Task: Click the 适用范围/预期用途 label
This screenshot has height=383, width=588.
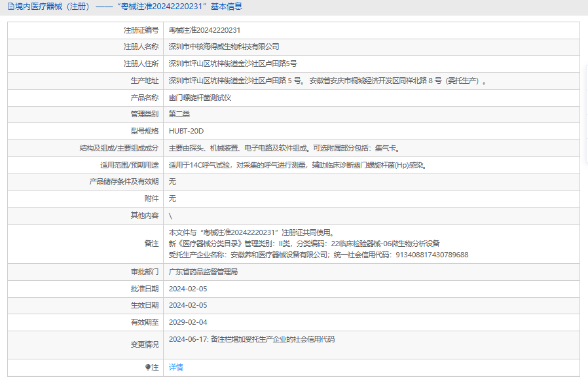Action: click(130, 165)
